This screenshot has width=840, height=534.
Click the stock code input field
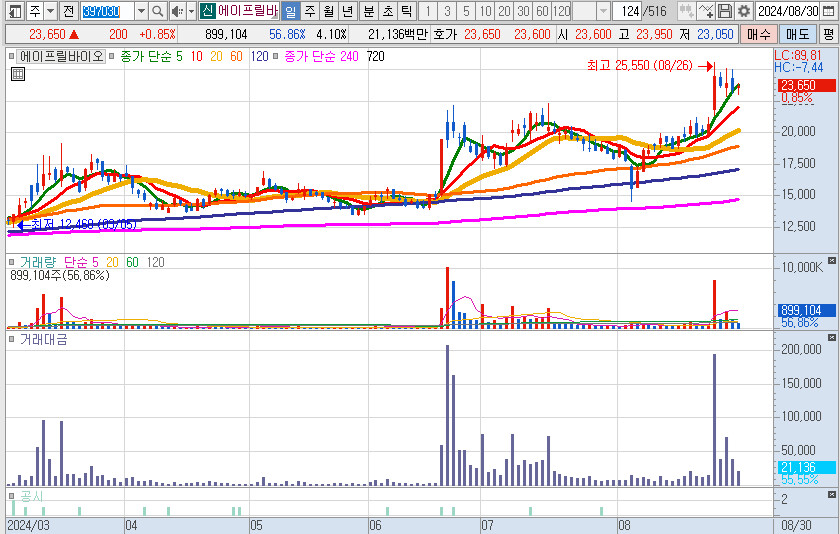click(104, 11)
